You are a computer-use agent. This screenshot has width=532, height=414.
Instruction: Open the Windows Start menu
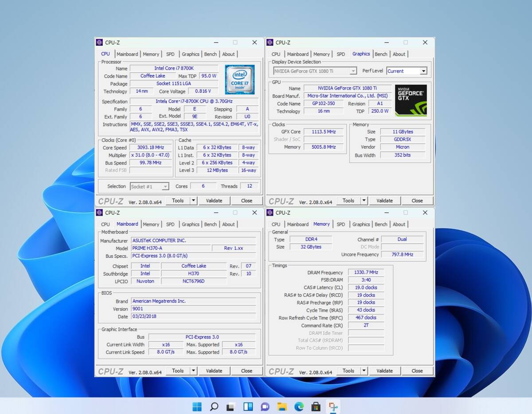tap(197, 406)
